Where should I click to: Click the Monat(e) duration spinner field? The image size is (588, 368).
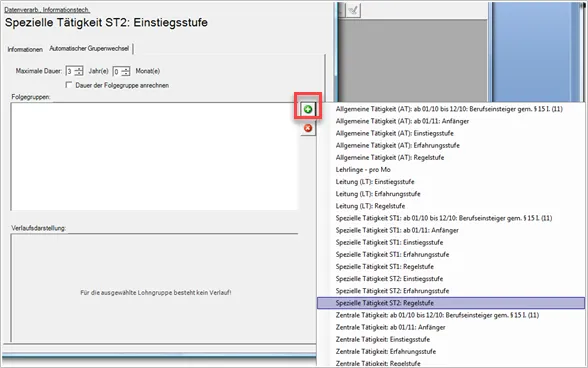coord(122,71)
